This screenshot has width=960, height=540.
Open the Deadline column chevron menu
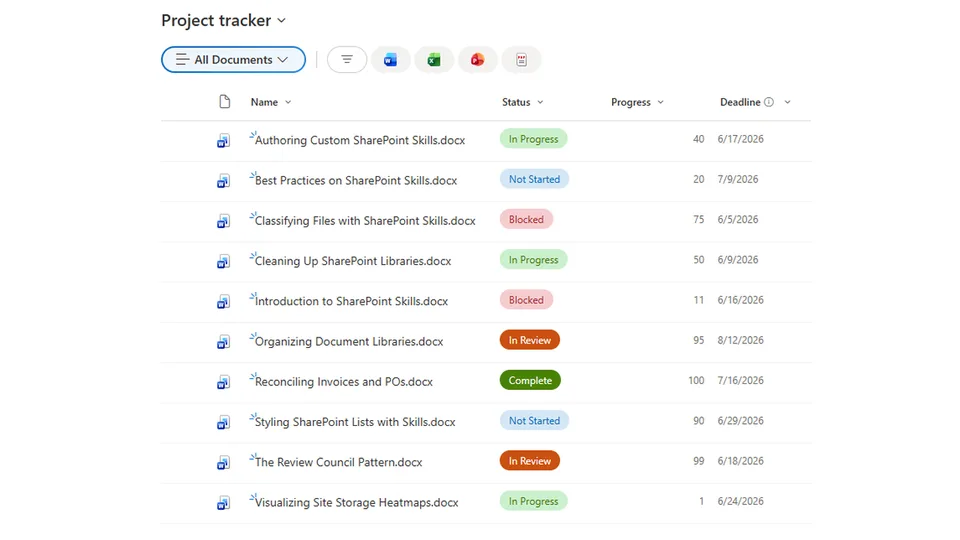point(787,102)
